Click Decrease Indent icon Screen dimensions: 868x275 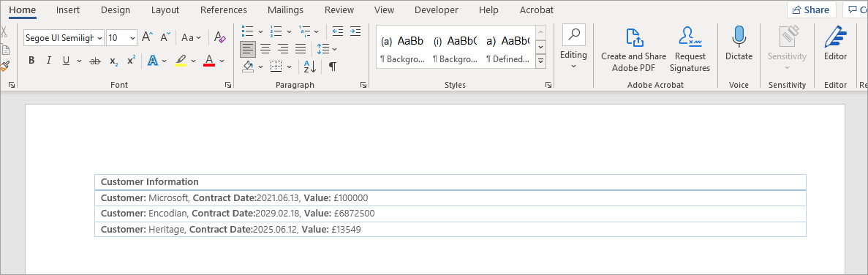pyautogui.click(x=337, y=31)
